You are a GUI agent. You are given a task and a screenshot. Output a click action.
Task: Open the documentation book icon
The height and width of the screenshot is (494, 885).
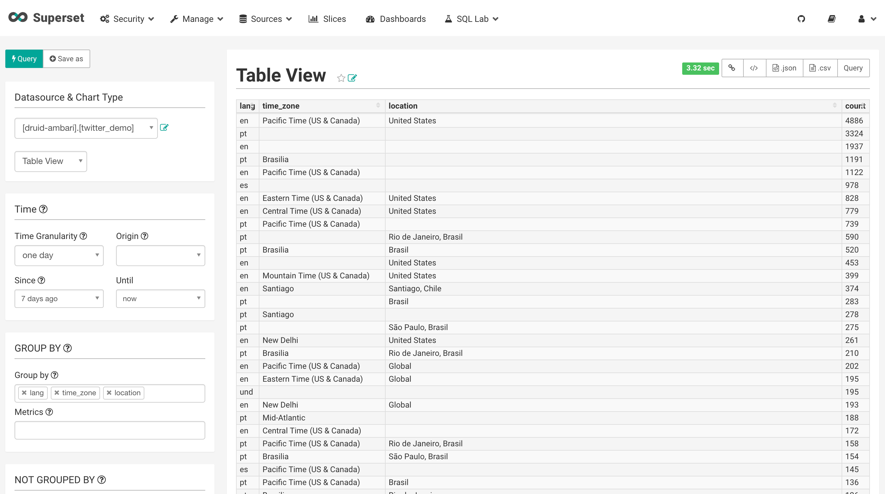coord(831,19)
